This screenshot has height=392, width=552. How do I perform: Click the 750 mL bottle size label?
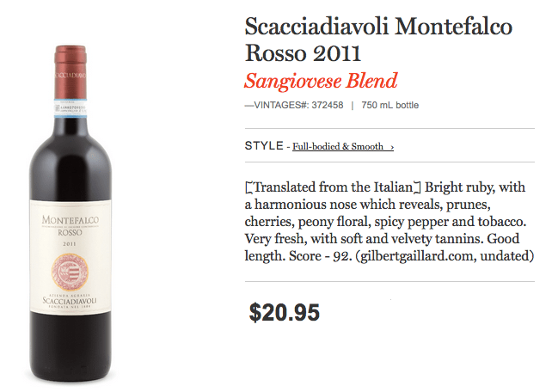(x=390, y=105)
